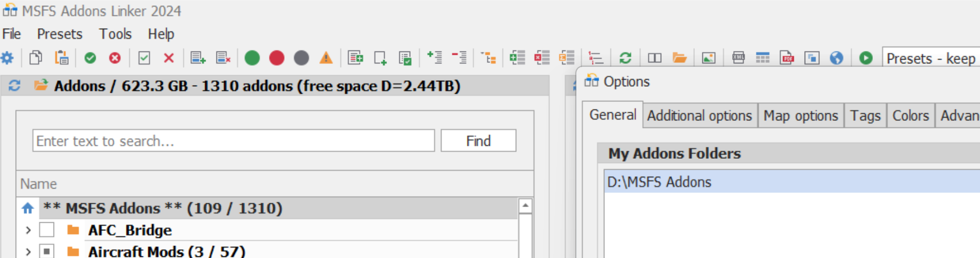Click the XML export toolbar icon
Screen dimensions: 980x258
pos(738,57)
